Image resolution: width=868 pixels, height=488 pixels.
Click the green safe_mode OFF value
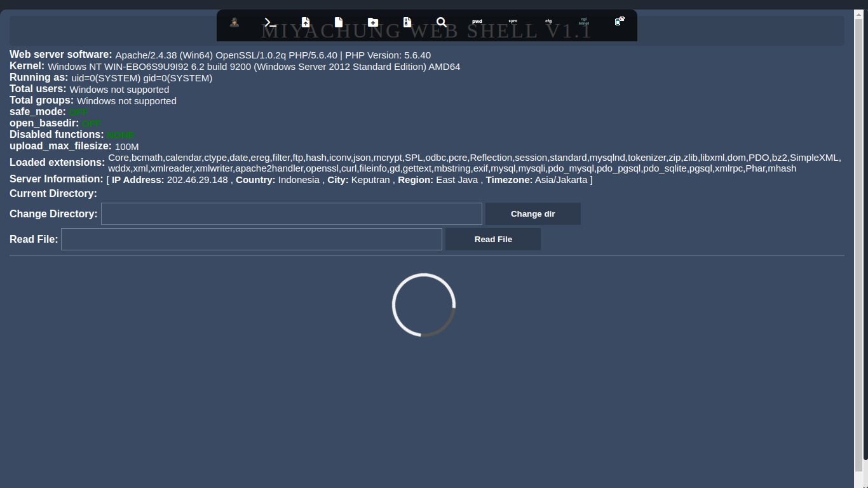(x=79, y=112)
